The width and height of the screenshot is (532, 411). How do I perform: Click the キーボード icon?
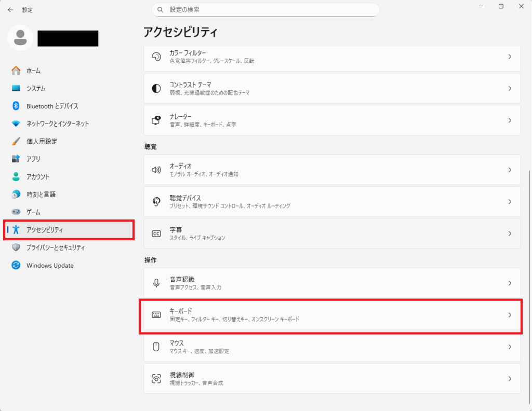[x=156, y=314]
